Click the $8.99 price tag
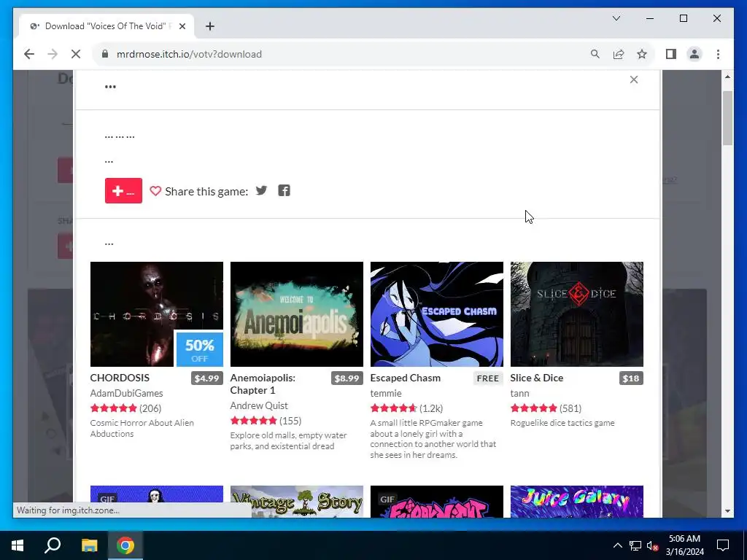The height and width of the screenshot is (560, 747). pos(347,378)
